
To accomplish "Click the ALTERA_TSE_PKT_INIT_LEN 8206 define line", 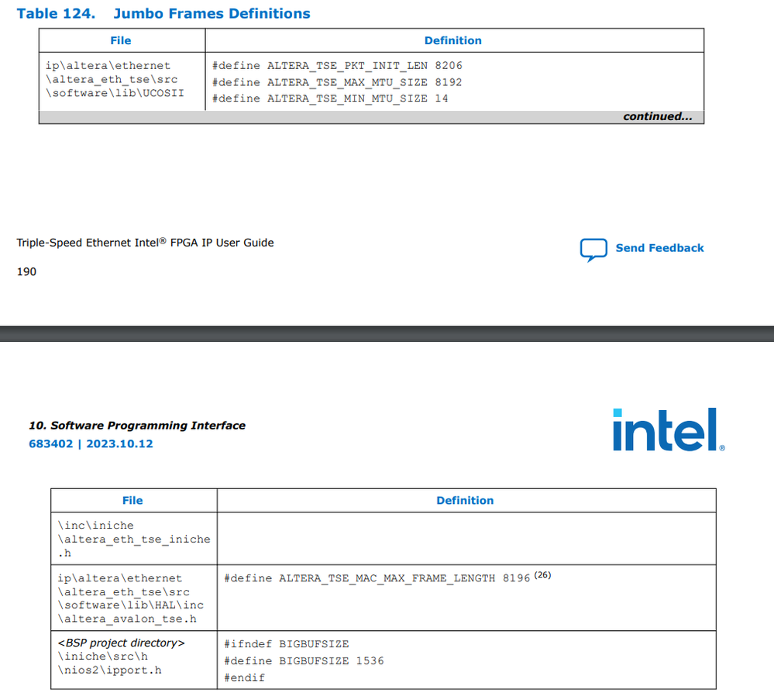I will pyautogui.click(x=337, y=66).
